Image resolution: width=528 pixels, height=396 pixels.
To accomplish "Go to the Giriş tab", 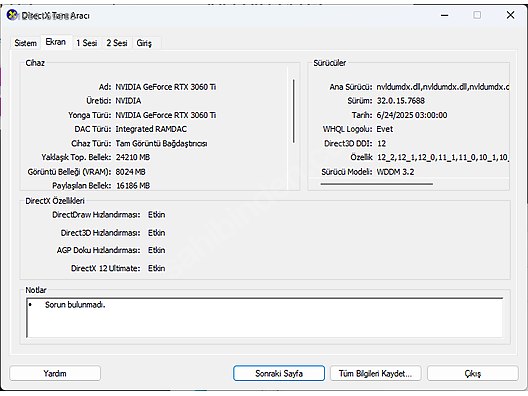I will click(144, 43).
